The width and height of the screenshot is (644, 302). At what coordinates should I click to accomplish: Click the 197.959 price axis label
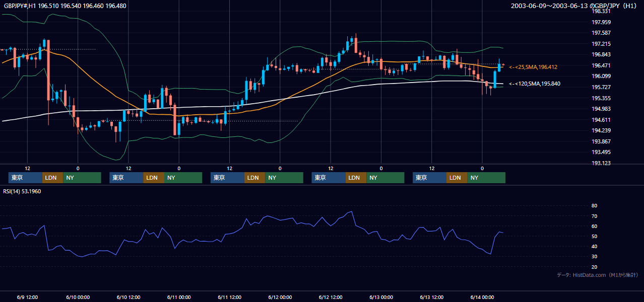(x=602, y=22)
